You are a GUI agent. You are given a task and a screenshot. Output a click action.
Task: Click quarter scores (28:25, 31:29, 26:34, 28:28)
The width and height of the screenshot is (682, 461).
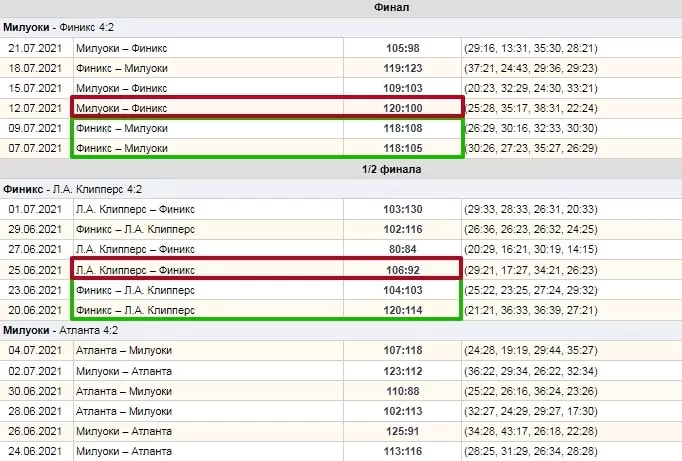531,451
